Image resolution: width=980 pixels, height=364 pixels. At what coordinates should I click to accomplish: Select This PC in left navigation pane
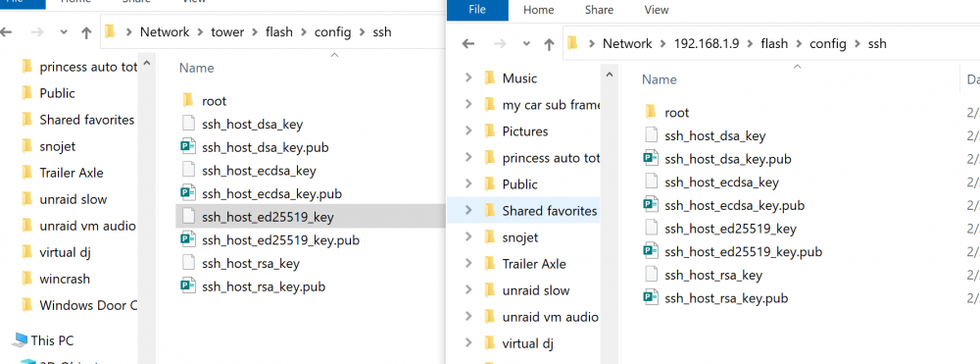click(52, 340)
